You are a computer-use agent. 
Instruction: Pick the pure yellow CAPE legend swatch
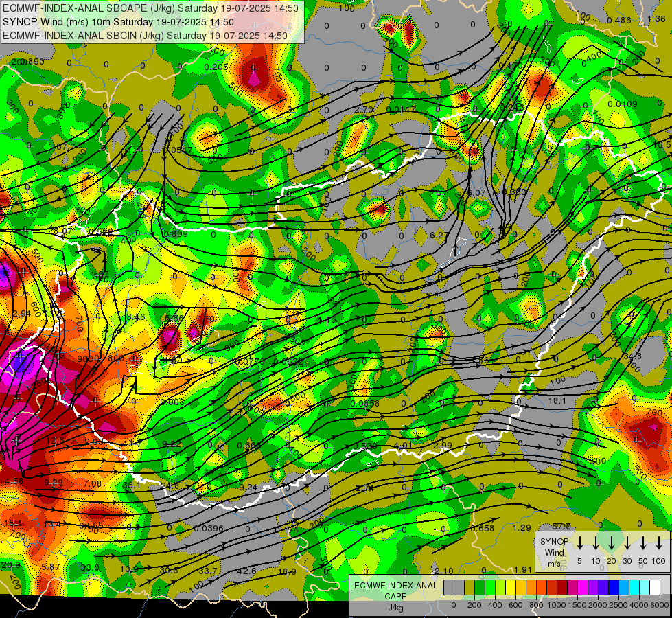pos(511,587)
